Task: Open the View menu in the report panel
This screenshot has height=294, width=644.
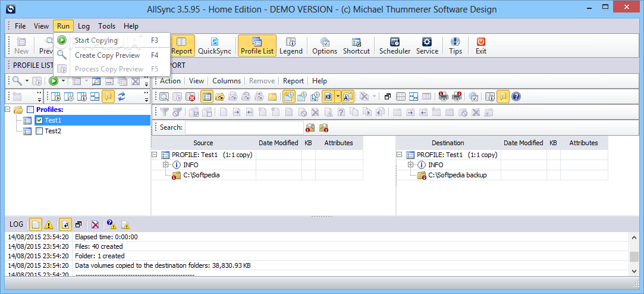Action: 196,81
